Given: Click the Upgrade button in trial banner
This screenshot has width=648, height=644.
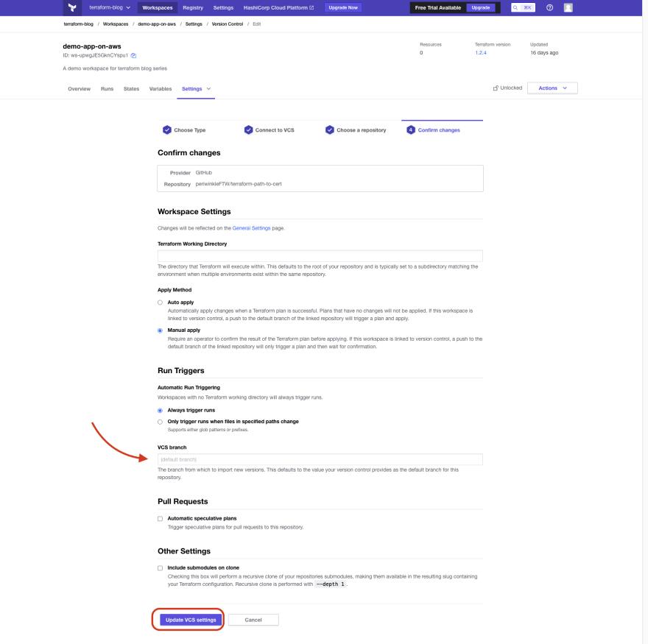Looking at the screenshot, I should [x=481, y=7].
